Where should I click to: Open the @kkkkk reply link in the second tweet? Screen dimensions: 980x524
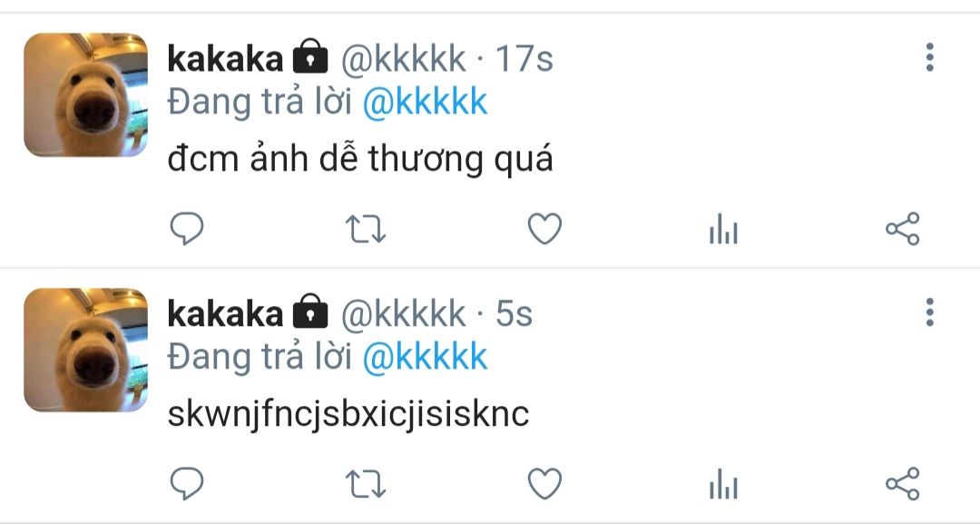425,356
